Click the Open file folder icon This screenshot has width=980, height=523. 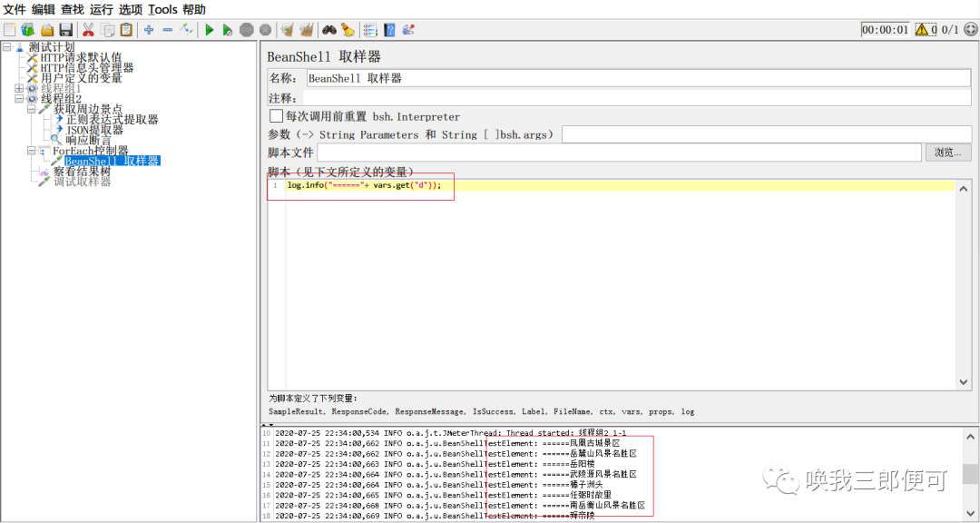point(47,29)
